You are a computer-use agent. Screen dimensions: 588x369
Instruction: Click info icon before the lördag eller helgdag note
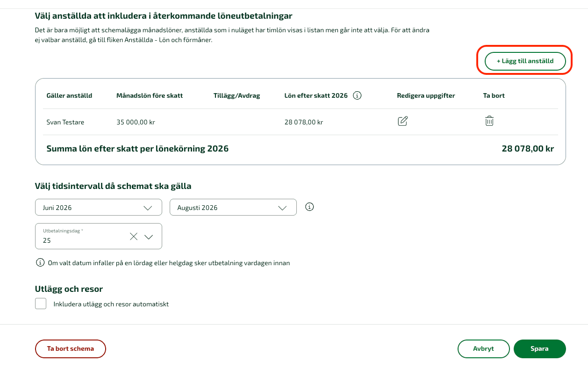pyautogui.click(x=40, y=262)
